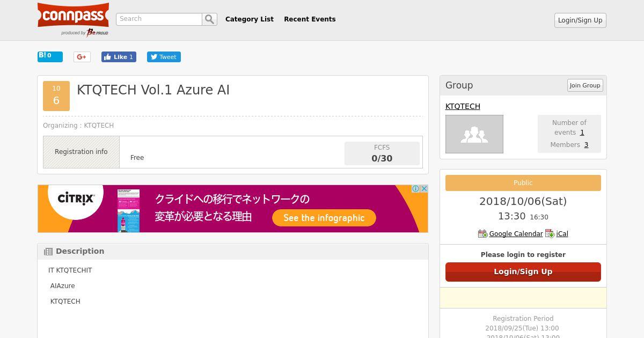
Task: Click the 10/6 date badge
Action: 56,96
